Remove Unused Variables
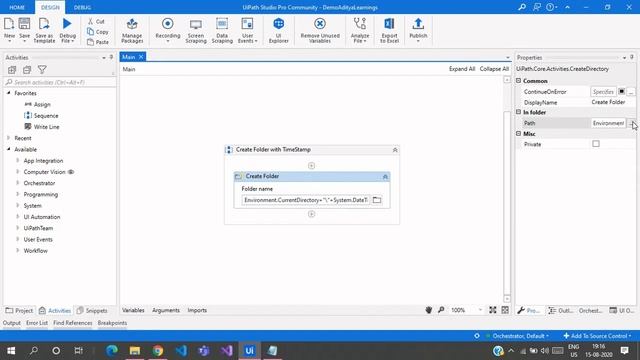 pos(320,30)
